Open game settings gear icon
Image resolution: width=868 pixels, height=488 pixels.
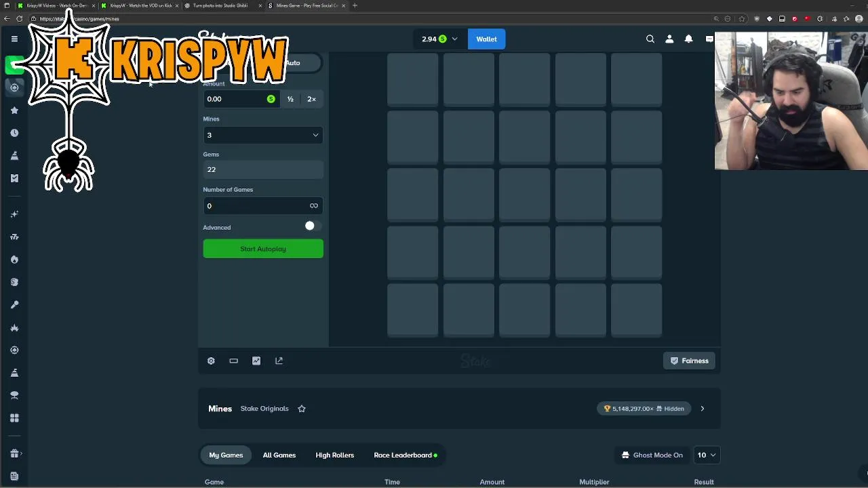[211, 361]
